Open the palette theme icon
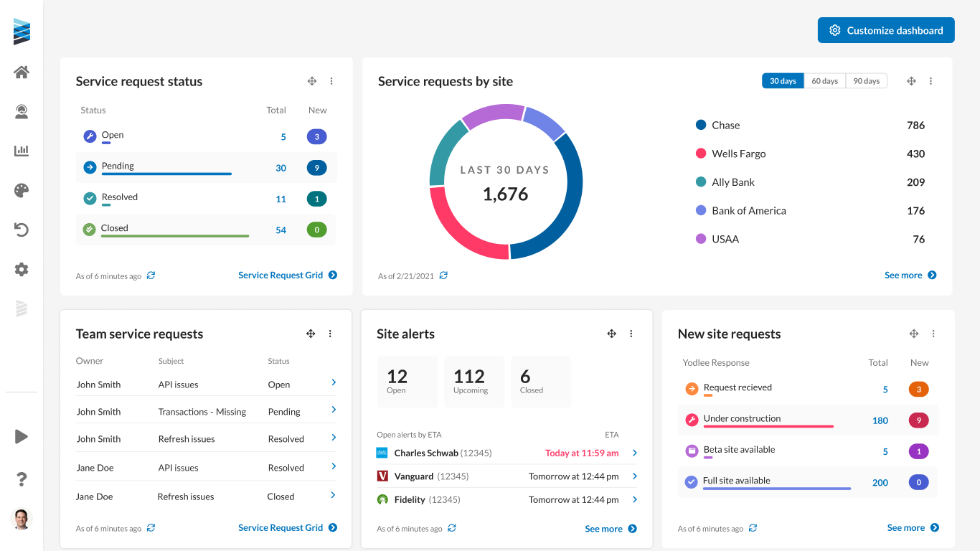The image size is (980, 551). point(22,190)
